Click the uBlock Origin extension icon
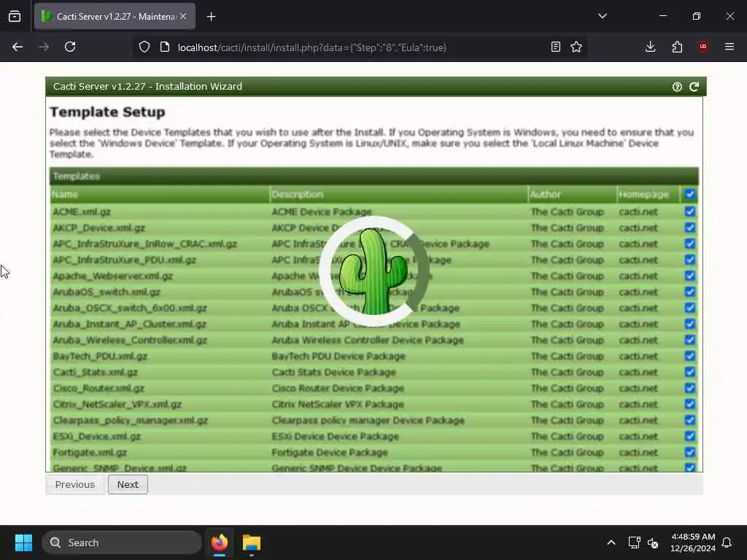Screen dimensions: 747x560 click(703, 47)
